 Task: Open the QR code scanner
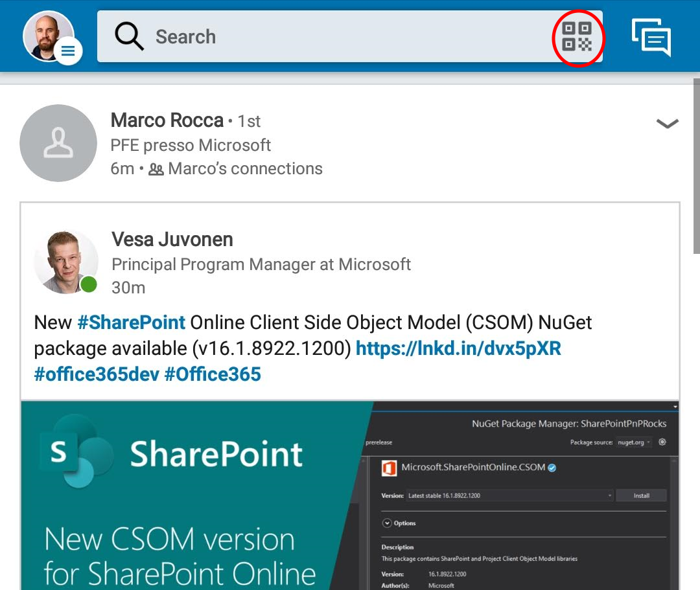[x=577, y=37]
